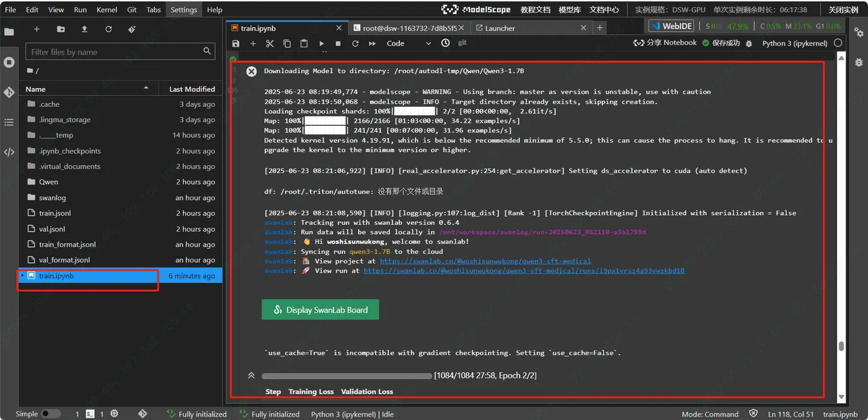868x420 pixels.
Task: Clear output using the circled X icon
Action: coord(251,71)
